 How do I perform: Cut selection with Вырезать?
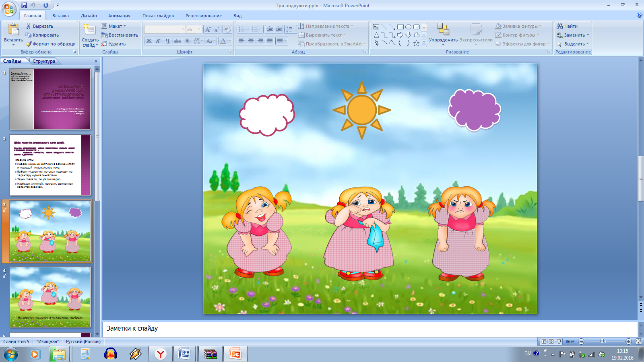[x=39, y=26]
